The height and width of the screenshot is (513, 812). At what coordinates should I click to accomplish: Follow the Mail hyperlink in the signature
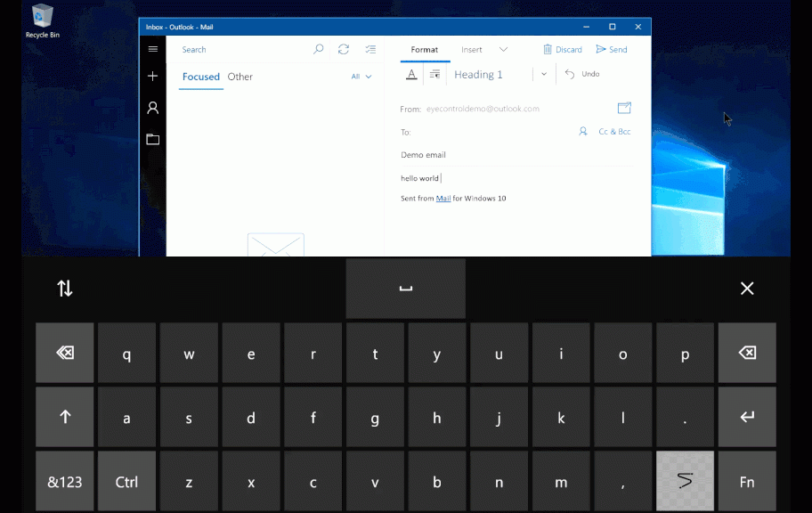tap(443, 199)
